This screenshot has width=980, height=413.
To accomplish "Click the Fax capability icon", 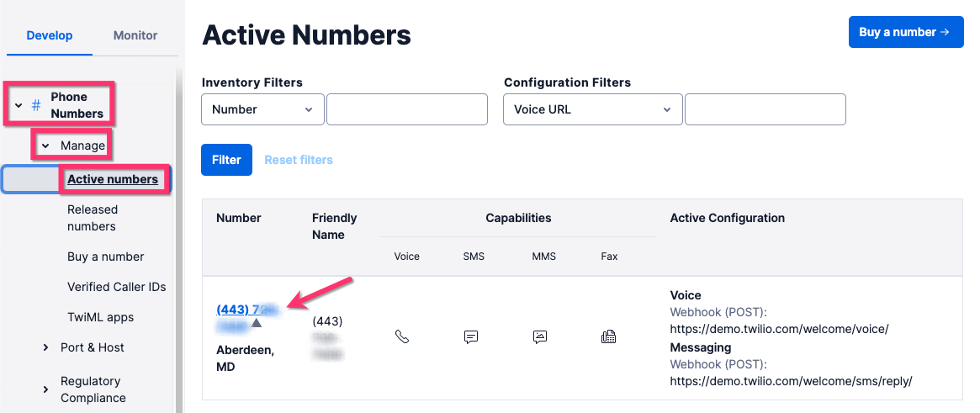I will [x=608, y=336].
